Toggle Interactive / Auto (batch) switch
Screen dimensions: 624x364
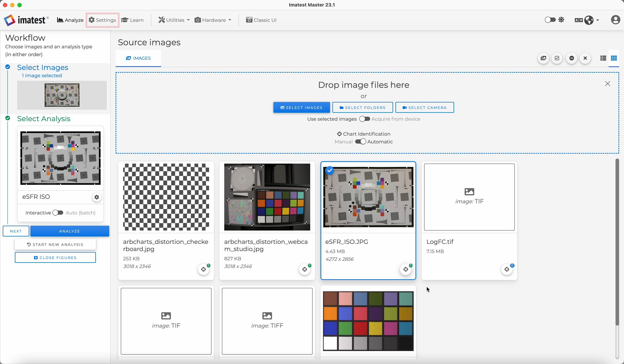click(x=58, y=212)
